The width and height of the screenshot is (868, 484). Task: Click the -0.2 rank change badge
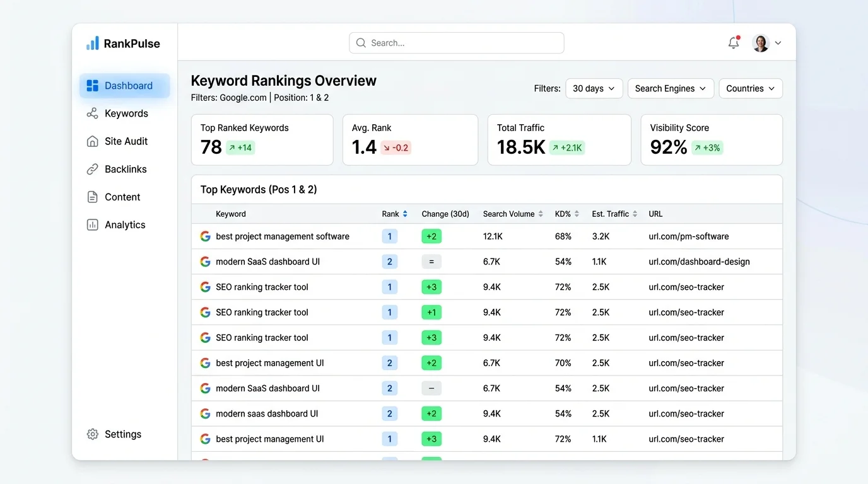pos(396,148)
